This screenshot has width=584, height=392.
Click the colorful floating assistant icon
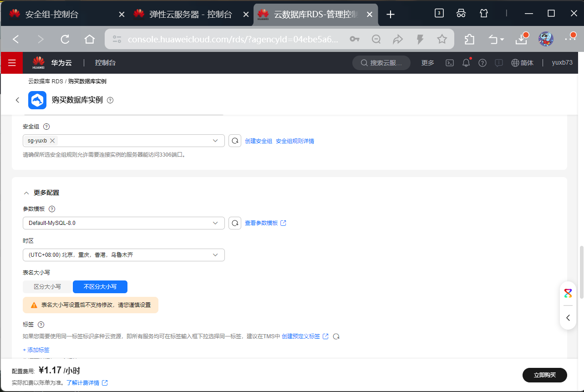pyautogui.click(x=568, y=293)
